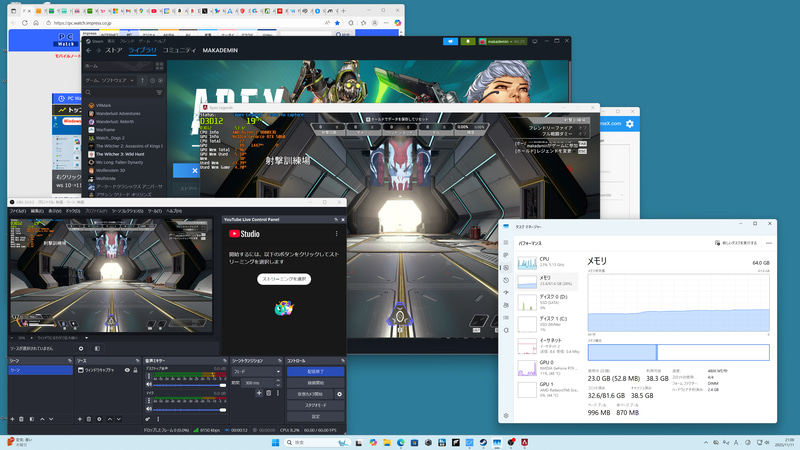Add a scene transition with plus icon
The height and width of the screenshot is (450, 800).
pos(259,393)
